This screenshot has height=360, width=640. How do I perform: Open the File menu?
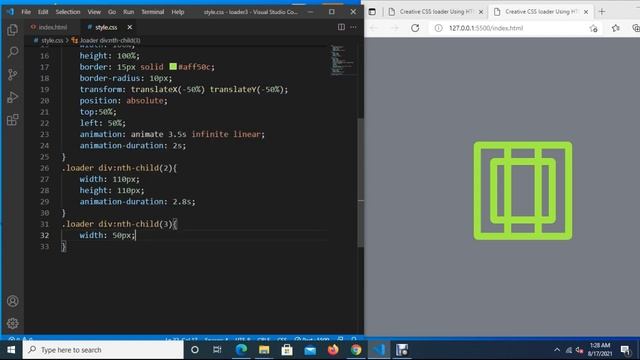click(26, 12)
